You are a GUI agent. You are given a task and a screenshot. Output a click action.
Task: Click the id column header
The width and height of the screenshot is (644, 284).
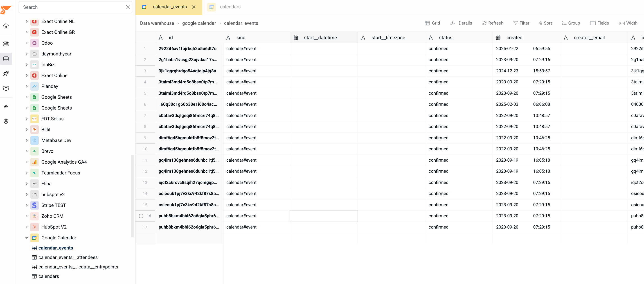pos(189,38)
